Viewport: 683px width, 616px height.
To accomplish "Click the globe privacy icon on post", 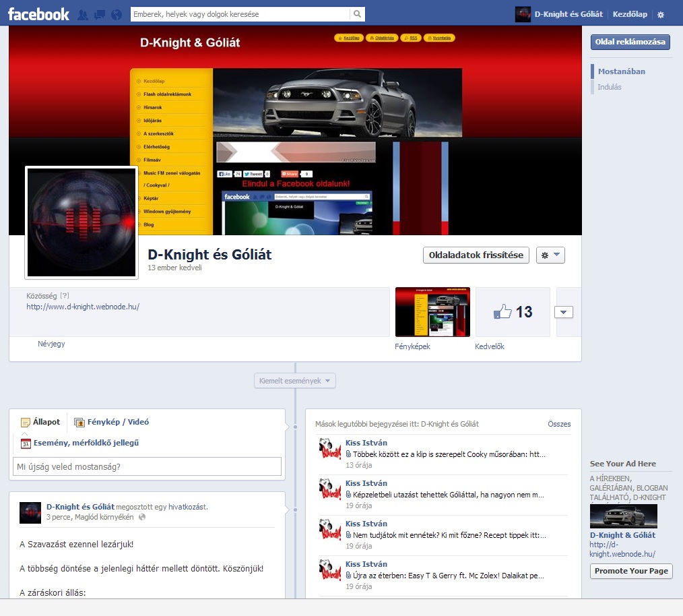I will 142,517.
